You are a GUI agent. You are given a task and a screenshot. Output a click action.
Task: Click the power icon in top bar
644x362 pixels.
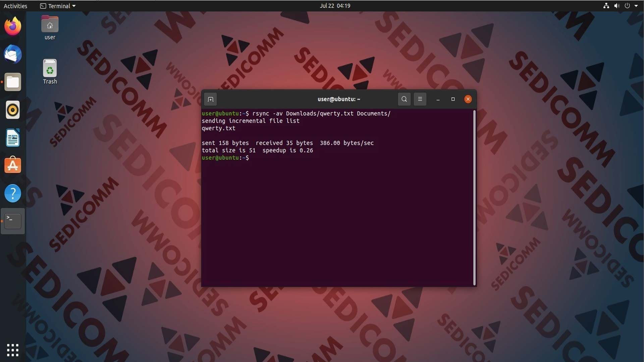(627, 6)
